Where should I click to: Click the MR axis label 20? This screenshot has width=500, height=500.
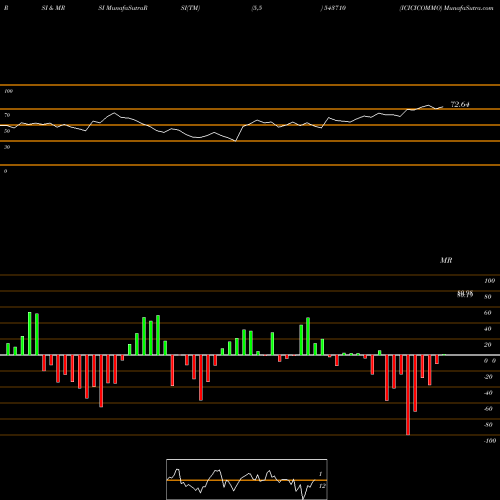coord(488,345)
